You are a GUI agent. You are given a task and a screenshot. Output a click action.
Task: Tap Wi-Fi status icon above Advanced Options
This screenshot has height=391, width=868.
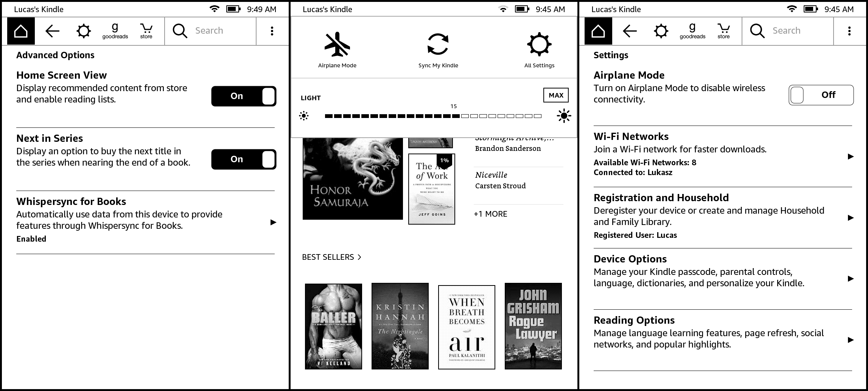click(215, 9)
